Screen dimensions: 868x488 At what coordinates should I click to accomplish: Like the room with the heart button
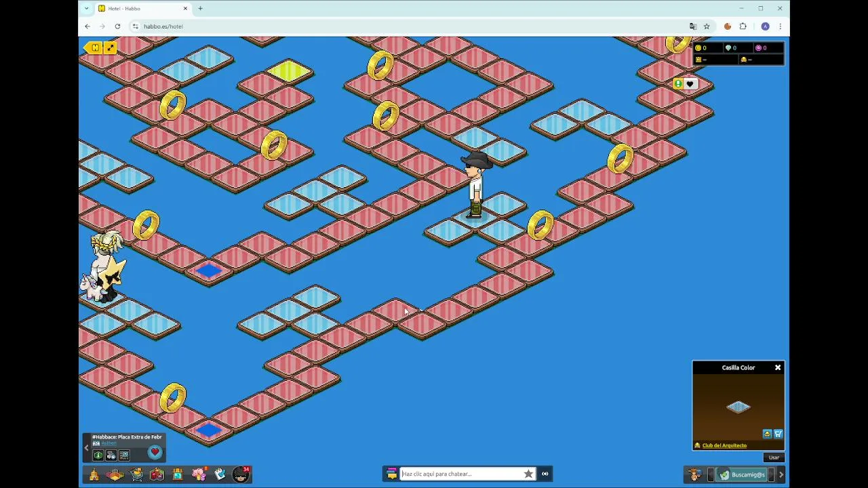(x=155, y=452)
